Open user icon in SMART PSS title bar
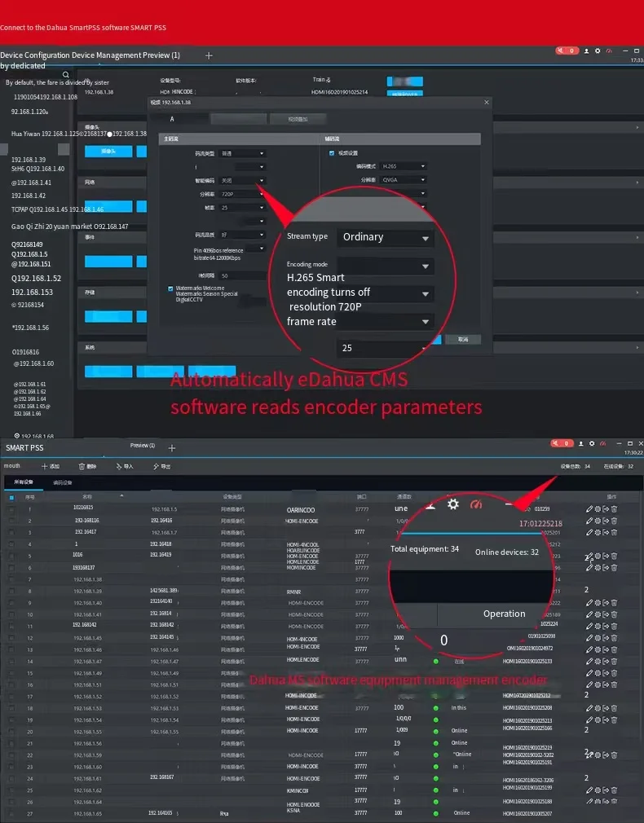The width and height of the screenshot is (644, 823). 580,443
